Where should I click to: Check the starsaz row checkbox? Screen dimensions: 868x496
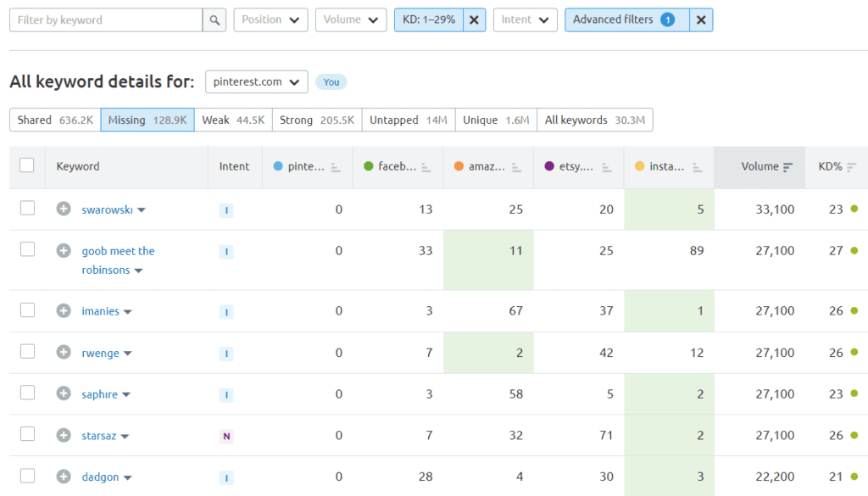27,433
